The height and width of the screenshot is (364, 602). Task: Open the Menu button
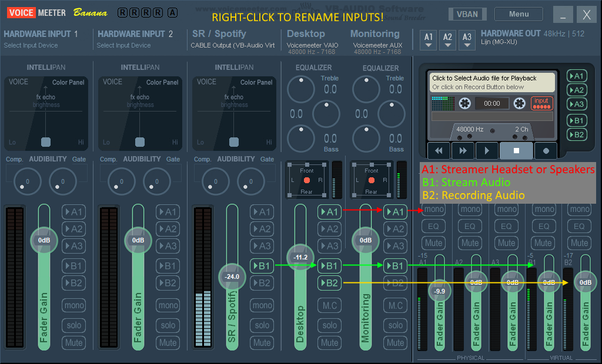click(x=519, y=14)
